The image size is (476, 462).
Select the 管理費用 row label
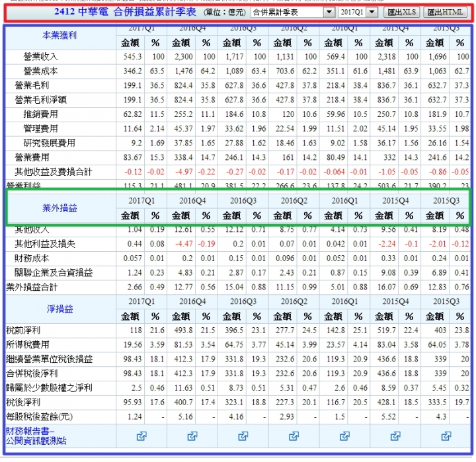(x=41, y=128)
